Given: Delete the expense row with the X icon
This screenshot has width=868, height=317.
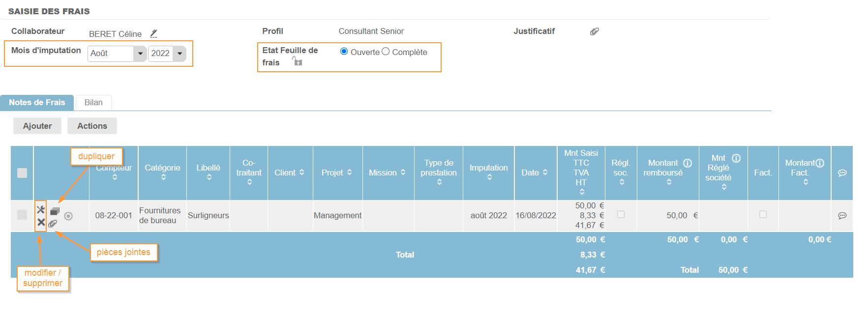Looking at the screenshot, I should (x=41, y=222).
